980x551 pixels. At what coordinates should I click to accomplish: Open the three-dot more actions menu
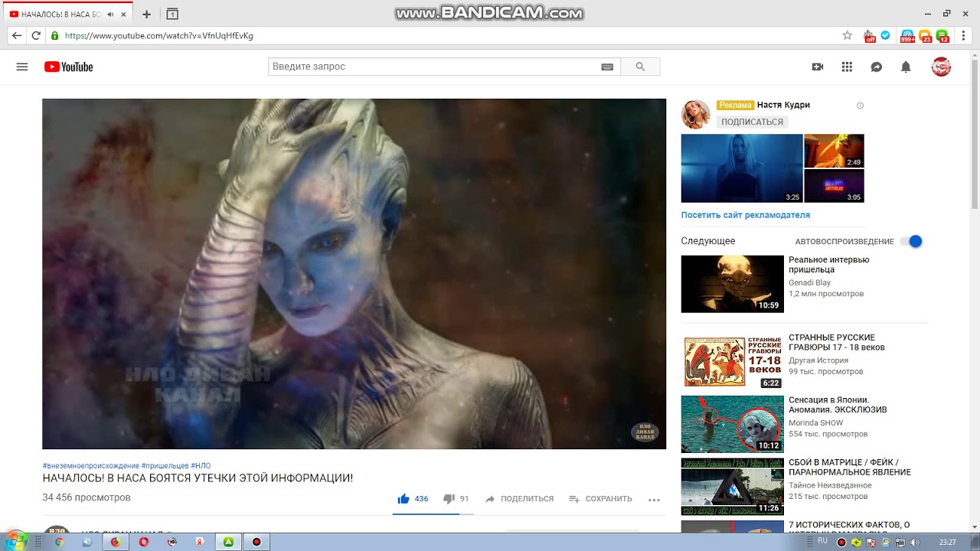tap(654, 500)
